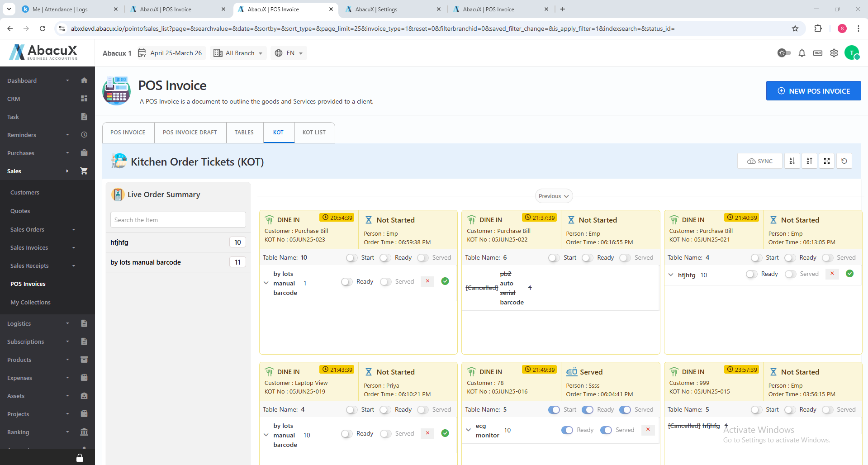The width and height of the screenshot is (868, 465).
Task: Toggle Served switch header for KOT 05JUN25-016
Action: tap(625, 410)
